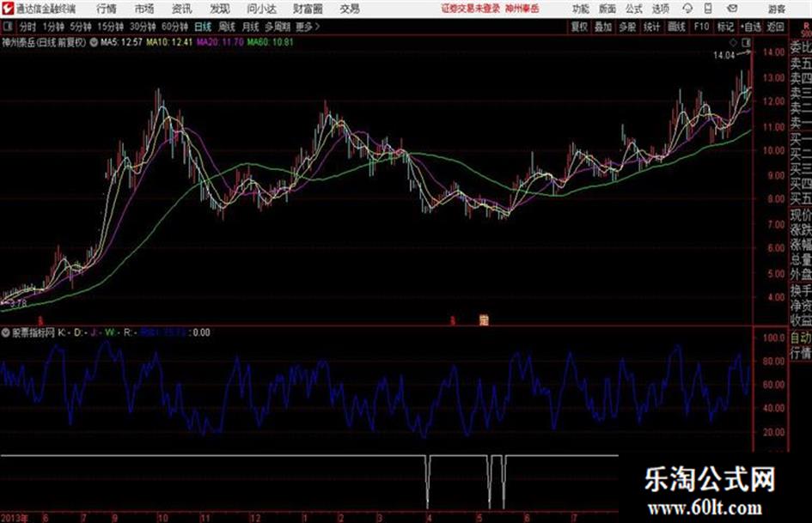Switch to 1分钟 chart period
Screen dimensions: 812x523
click(53, 27)
